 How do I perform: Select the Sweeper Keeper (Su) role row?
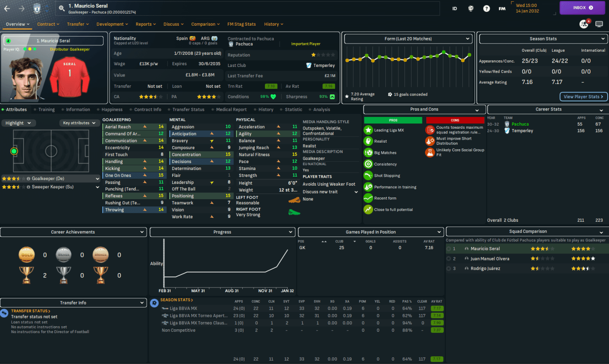tap(51, 187)
